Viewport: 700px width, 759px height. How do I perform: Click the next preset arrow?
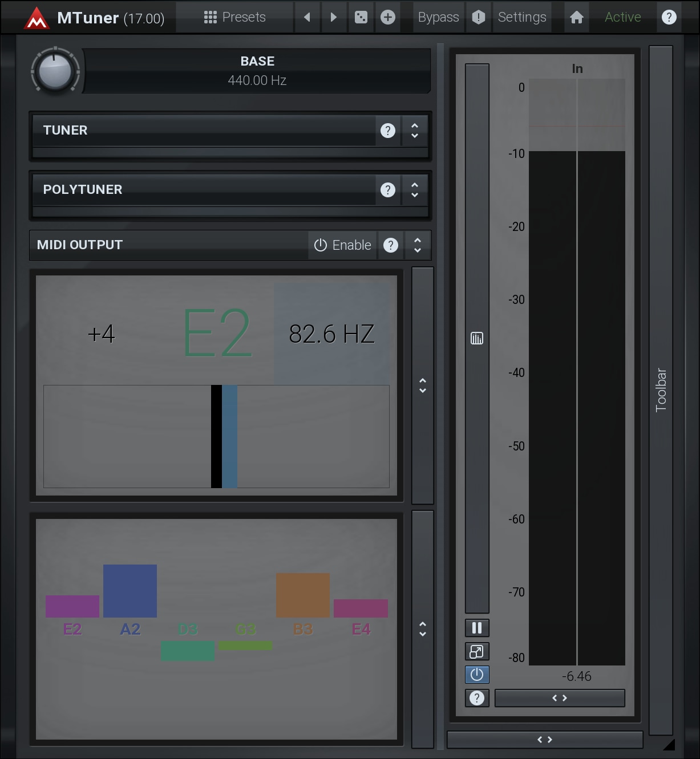[x=334, y=17]
